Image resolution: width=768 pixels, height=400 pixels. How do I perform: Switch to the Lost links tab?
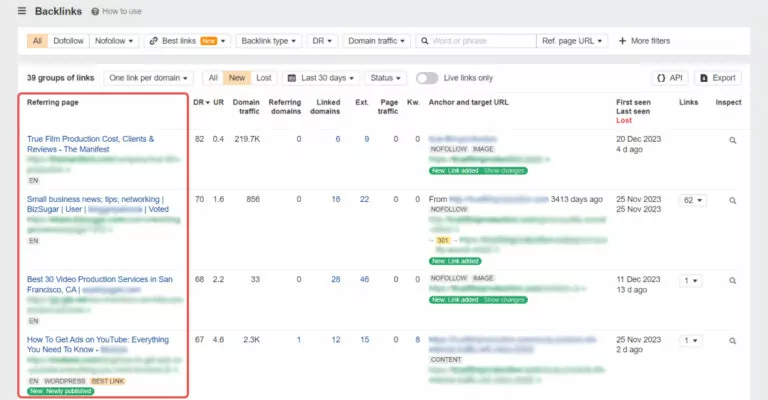264,78
